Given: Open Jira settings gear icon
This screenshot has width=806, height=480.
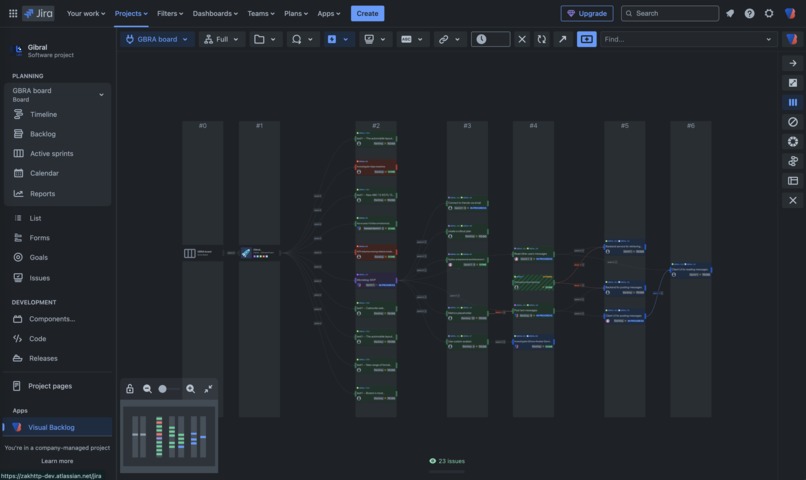Looking at the screenshot, I should (769, 13).
